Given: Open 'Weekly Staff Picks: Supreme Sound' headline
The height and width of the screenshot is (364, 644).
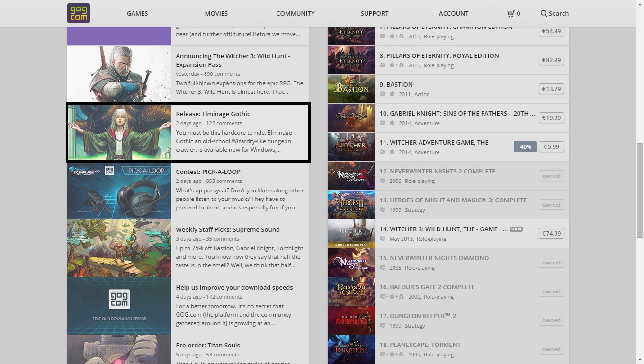Looking at the screenshot, I should click(x=228, y=229).
